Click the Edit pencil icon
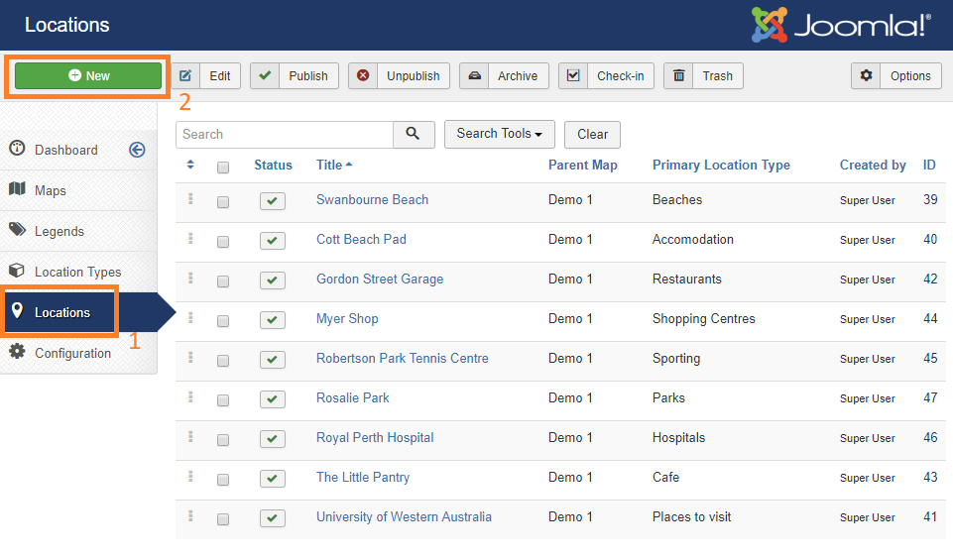The image size is (953, 560). 185,76
